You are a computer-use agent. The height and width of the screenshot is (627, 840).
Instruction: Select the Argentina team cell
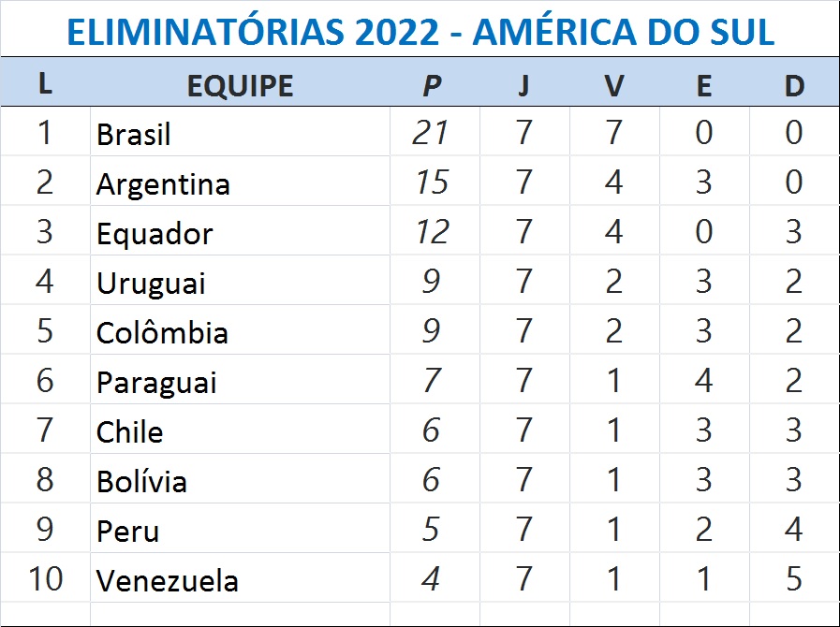pyautogui.click(x=163, y=184)
